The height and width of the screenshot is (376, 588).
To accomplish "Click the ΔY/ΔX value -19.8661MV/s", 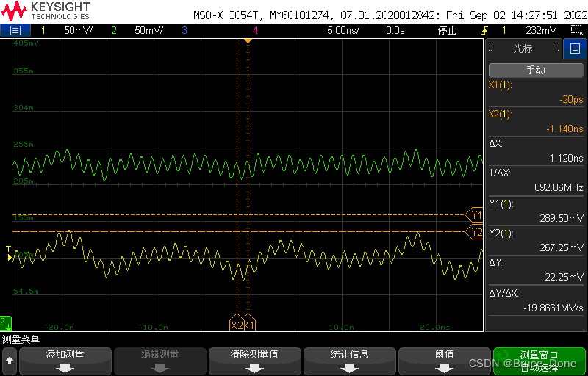I will tap(553, 308).
